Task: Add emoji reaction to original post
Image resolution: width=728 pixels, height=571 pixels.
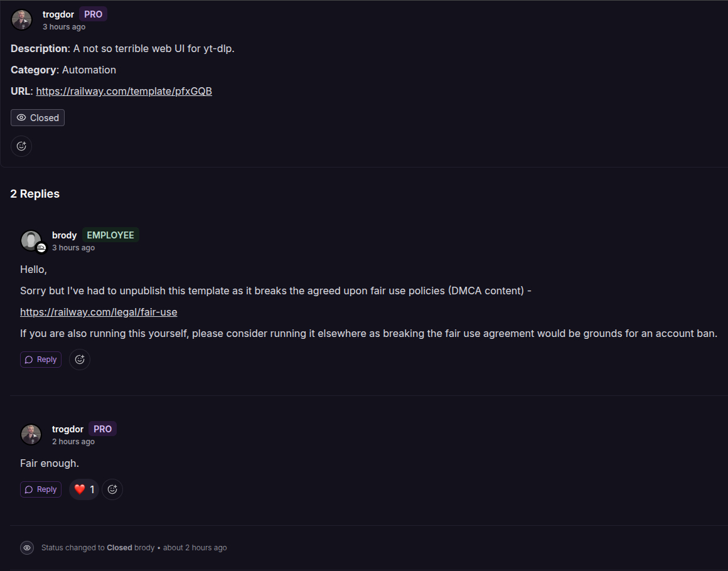Action: (21, 146)
